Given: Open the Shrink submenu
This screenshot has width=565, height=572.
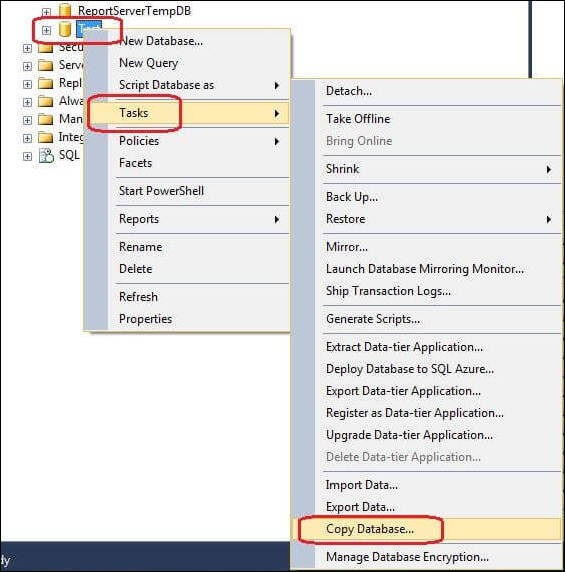Looking at the screenshot, I should point(426,169).
